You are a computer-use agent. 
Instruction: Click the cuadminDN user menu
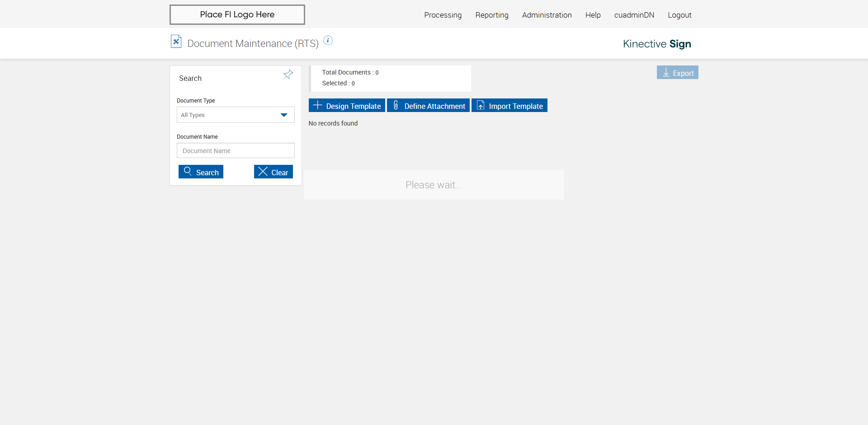(x=634, y=15)
